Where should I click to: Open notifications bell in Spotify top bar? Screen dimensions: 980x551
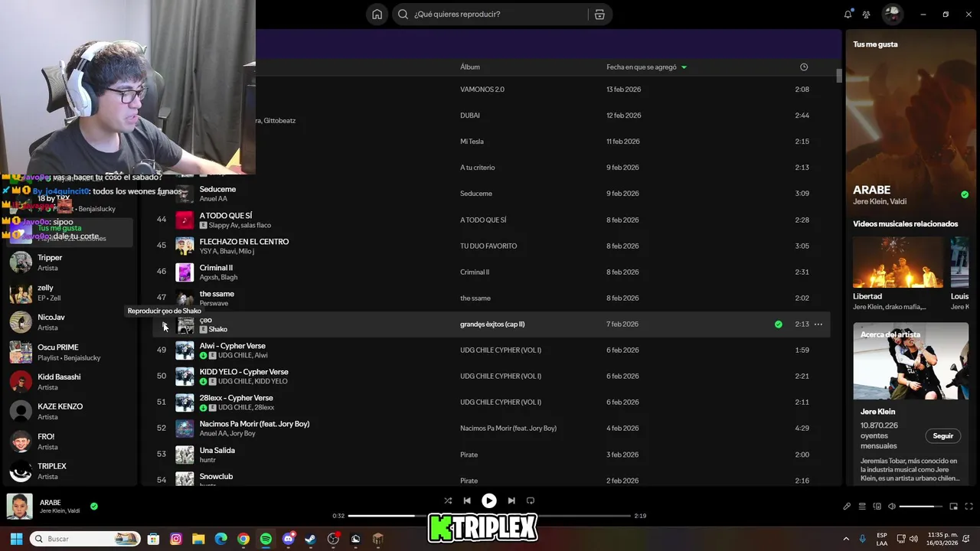pos(848,15)
